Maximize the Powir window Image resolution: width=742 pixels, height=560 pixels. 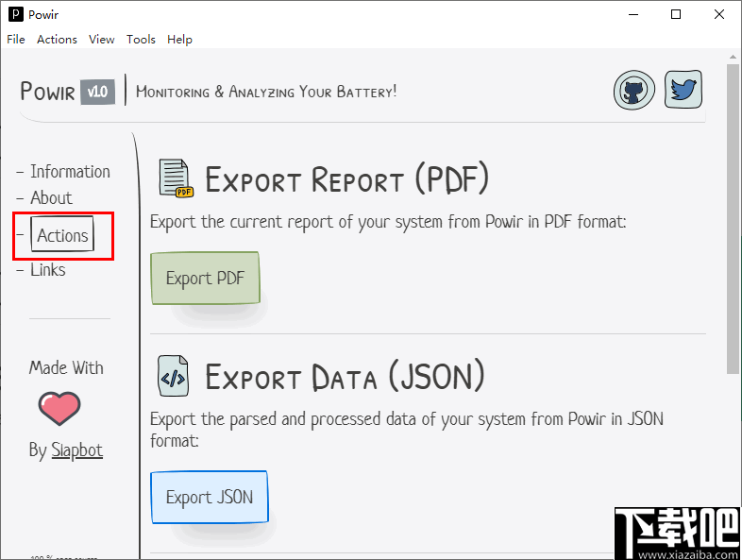pyautogui.click(x=676, y=14)
